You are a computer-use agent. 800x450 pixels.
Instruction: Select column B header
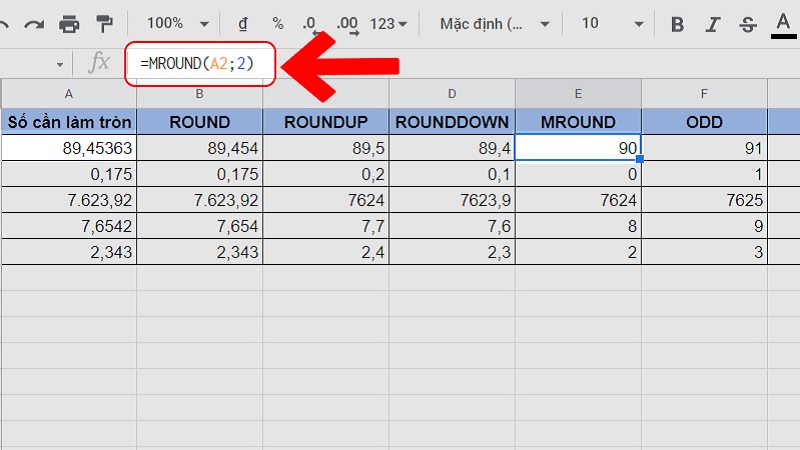(x=200, y=93)
